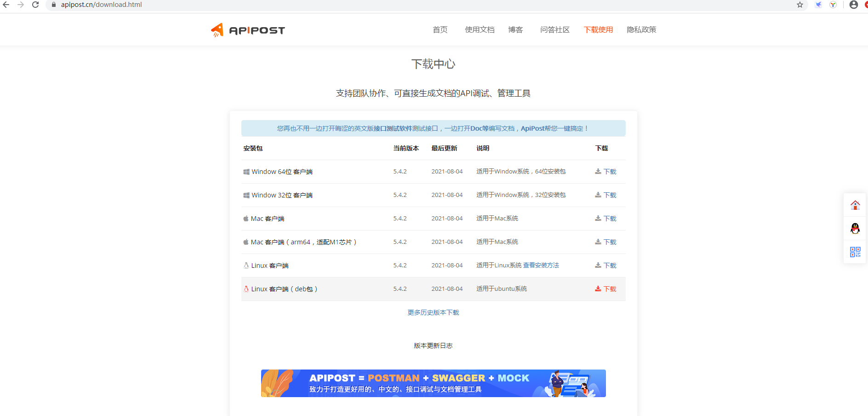The height and width of the screenshot is (416, 868).
Task: Click the 当前版本 column header
Action: pos(406,148)
